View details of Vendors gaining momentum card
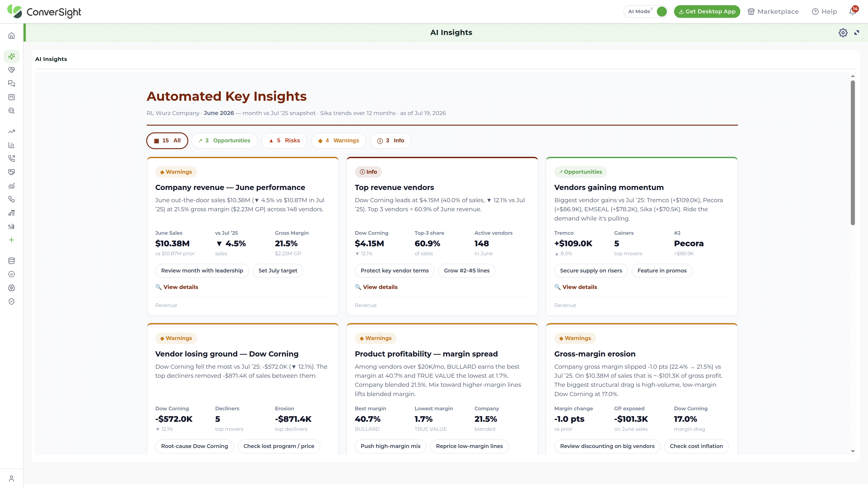 (576, 287)
